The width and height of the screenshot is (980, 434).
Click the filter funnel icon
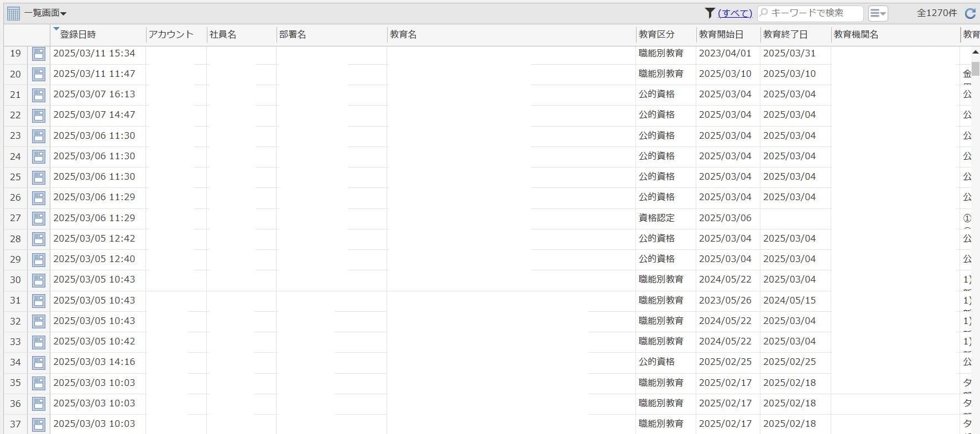[710, 13]
